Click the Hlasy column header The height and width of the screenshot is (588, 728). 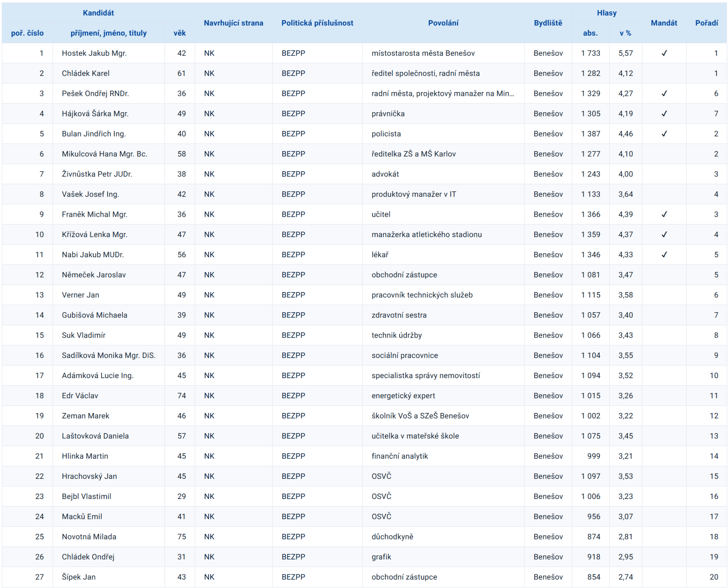pyautogui.click(x=606, y=13)
